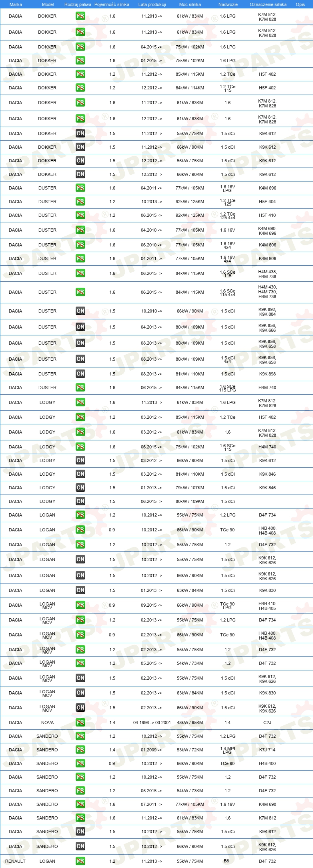Select diesel ON icon in DUSTER K9K 898 row
Image resolution: width=313 pixels, height=868 pixels.
coord(80,374)
